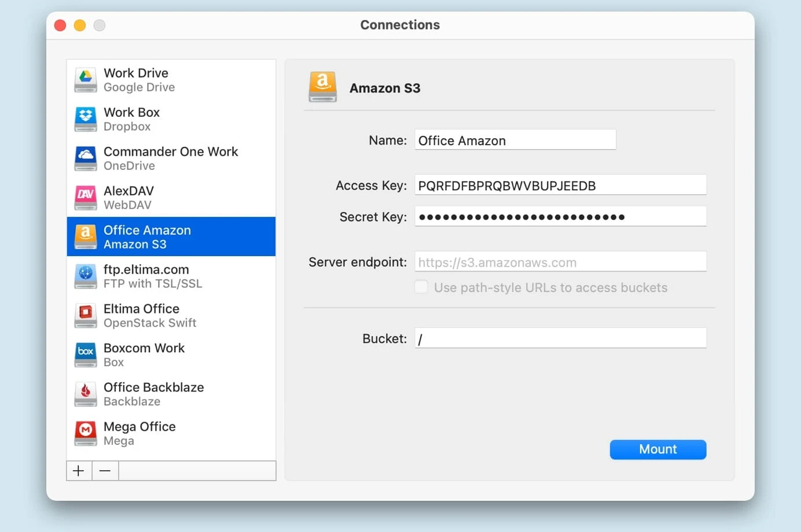801x532 pixels.
Task: Focus the Access Key input field
Action: [560, 186]
